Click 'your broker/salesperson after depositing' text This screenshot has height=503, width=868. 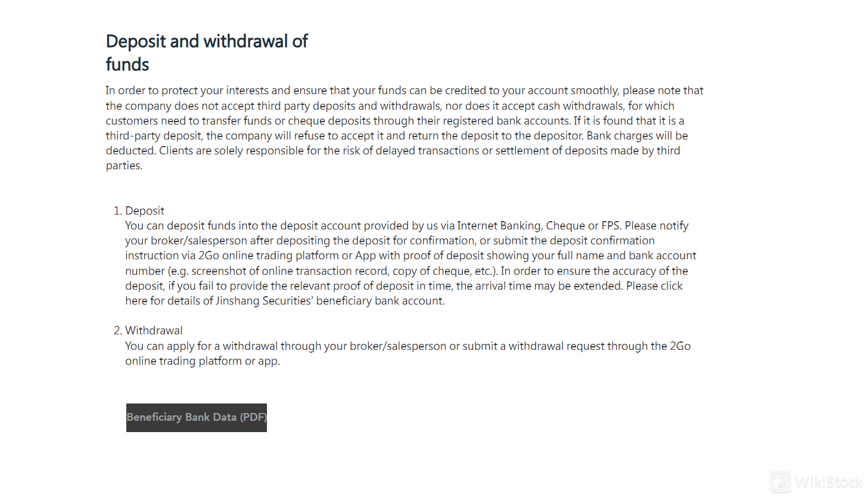pyautogui.click(x=228, y=241)
